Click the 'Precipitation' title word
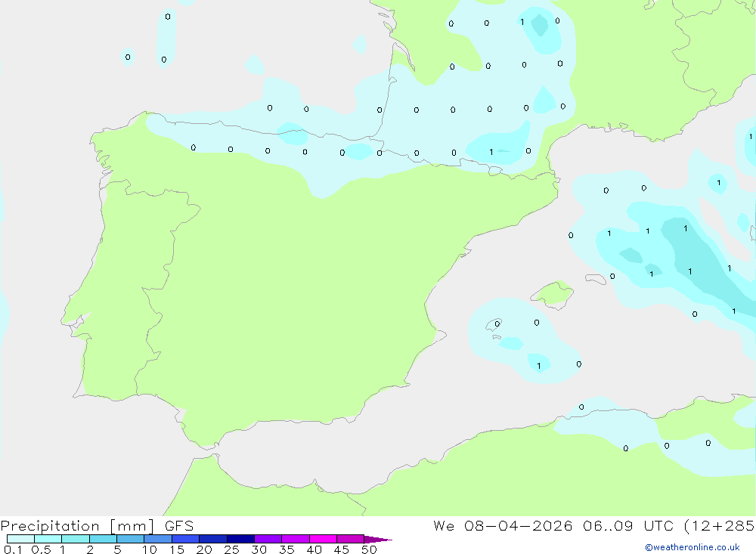The height and width of the screenshot is (554, 756). pyautogui.click(x=50, y=526)
